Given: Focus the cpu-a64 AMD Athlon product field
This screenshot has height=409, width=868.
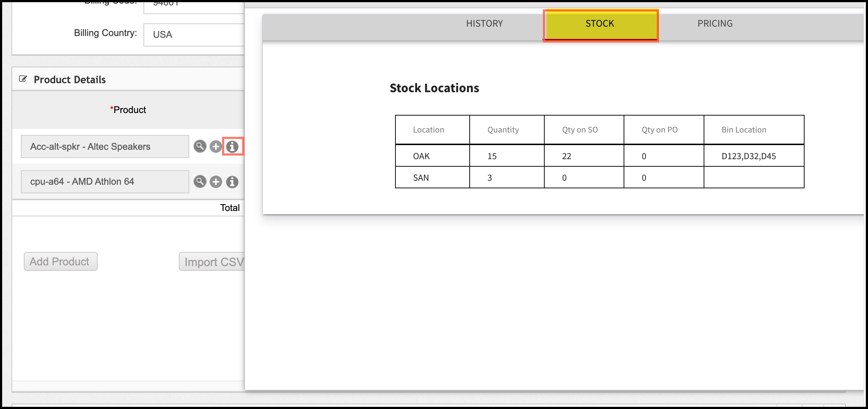Looking at the screenshot, I should (105, 181).
